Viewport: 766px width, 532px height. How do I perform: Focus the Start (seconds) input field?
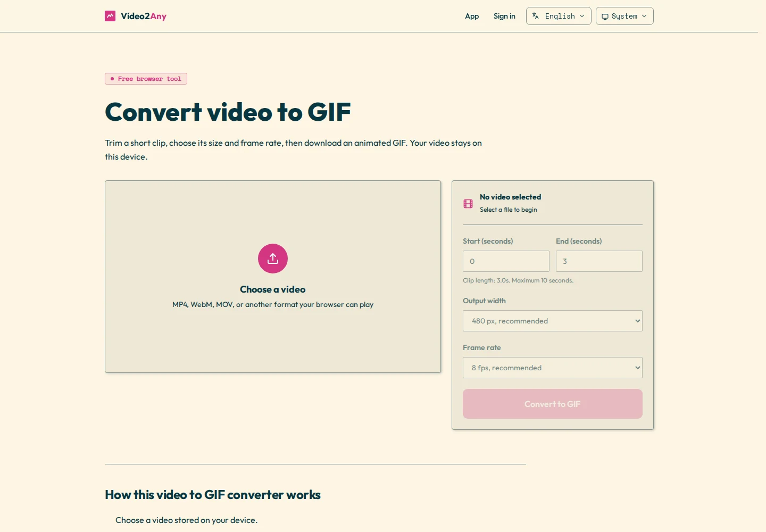pos(506,261)
